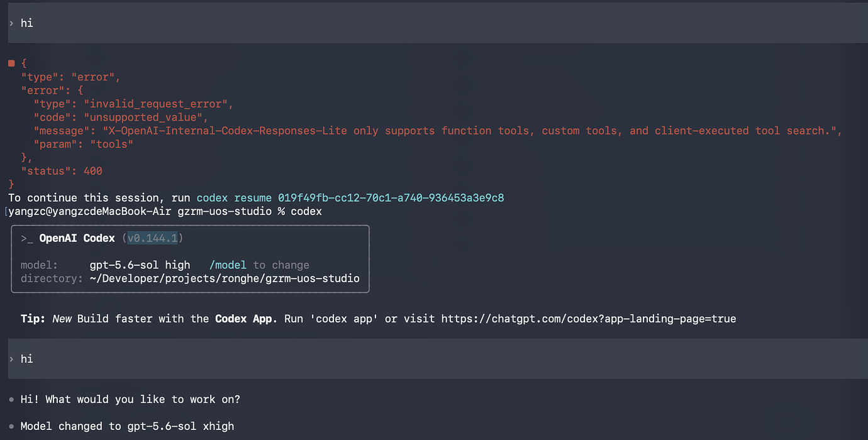Click the "directory:" label in the banner
This screenshot has width=868, height=440.
(x=52, y=278)
